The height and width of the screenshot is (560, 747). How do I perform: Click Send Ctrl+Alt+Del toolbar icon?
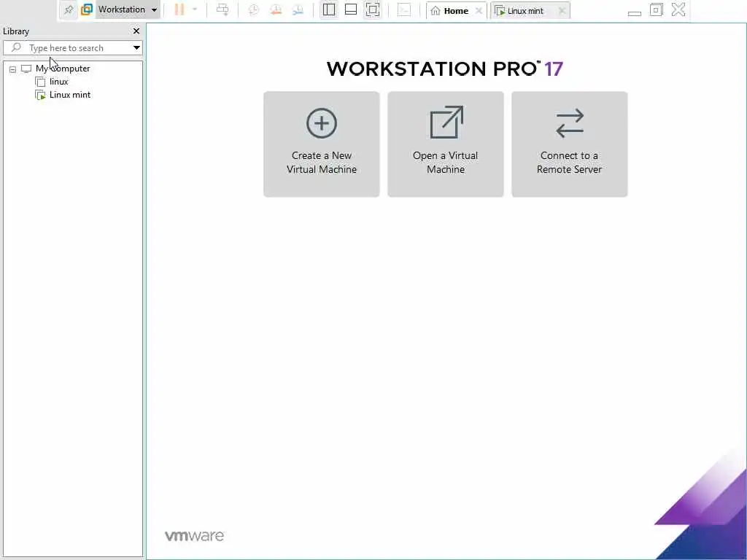pyautogui.click(x=222, y=9)
